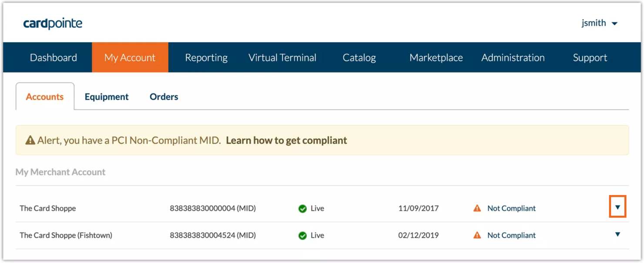The width and height of the screenshot is (644, 263).
Task: Click the My Merchant Account heading
Action: [60, 172]
